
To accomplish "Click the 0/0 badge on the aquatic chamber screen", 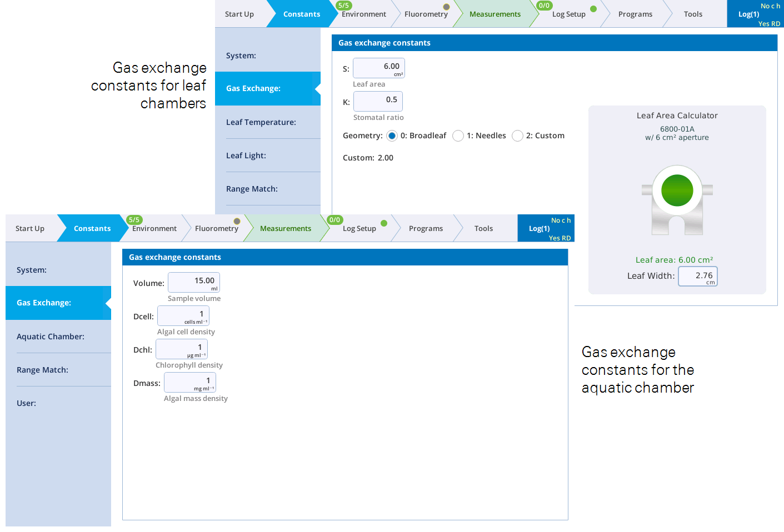I will tap(334, 220).
